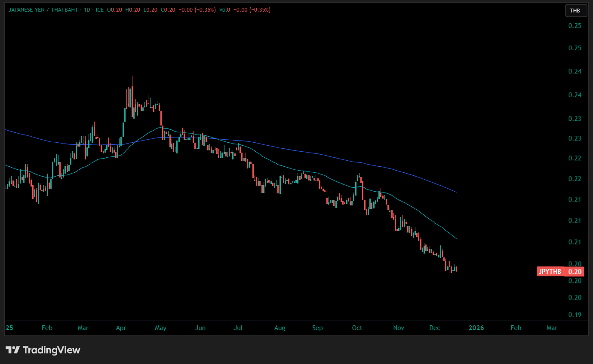Click the O0.20 open price value
Screen dimensions: 593x364
click(116, 10)
